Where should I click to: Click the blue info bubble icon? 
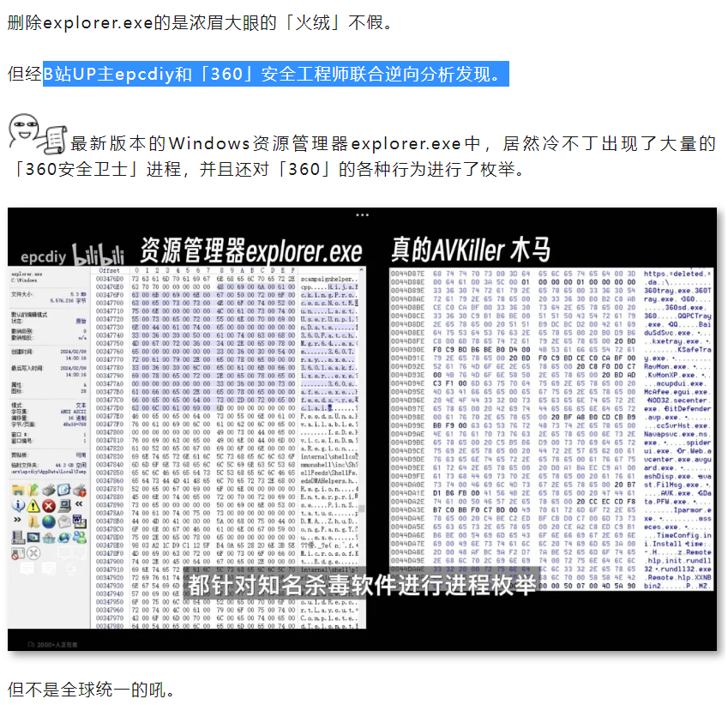tap(18, 505)
